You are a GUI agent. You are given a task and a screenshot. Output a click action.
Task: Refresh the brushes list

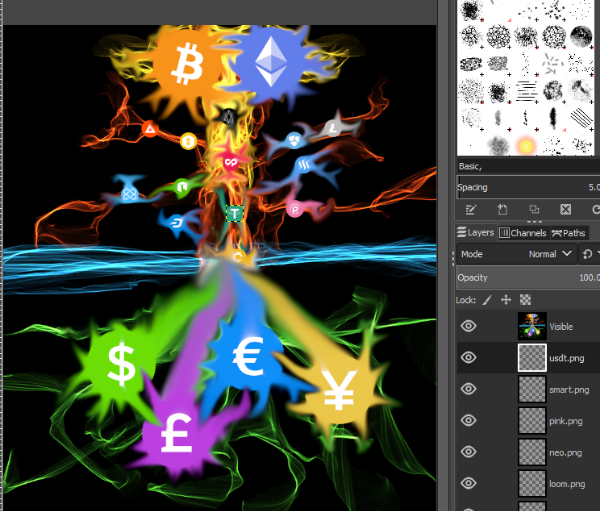click(595, 209)
